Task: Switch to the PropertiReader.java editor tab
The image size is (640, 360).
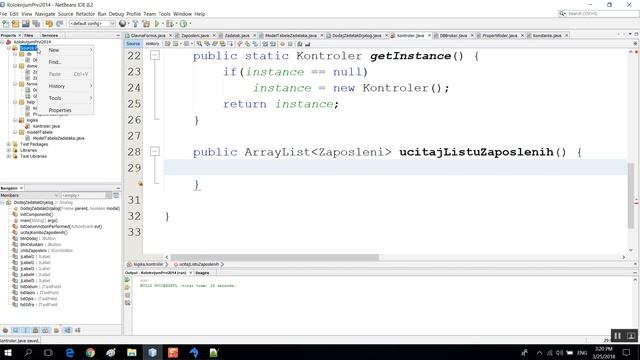Action: pyautogui.click(x=500, y=36)
